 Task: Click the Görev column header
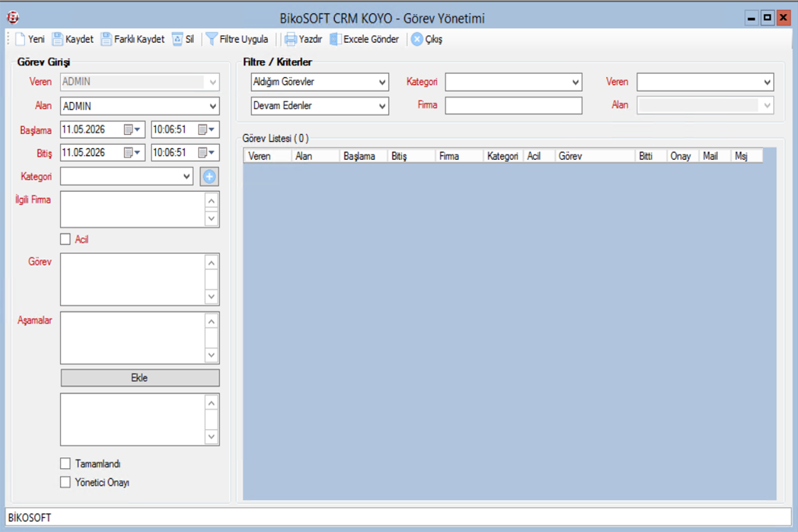tap(595, 156)
